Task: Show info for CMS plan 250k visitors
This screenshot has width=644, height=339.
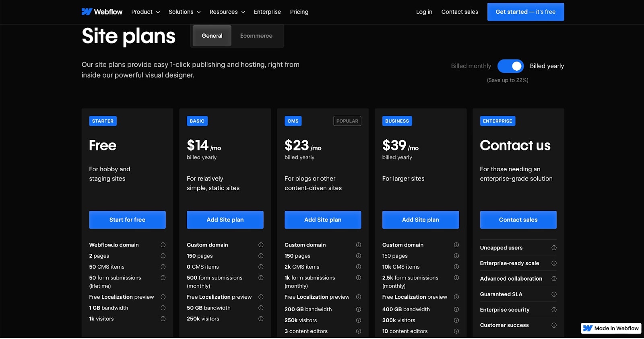Action: tap(359, 320)
